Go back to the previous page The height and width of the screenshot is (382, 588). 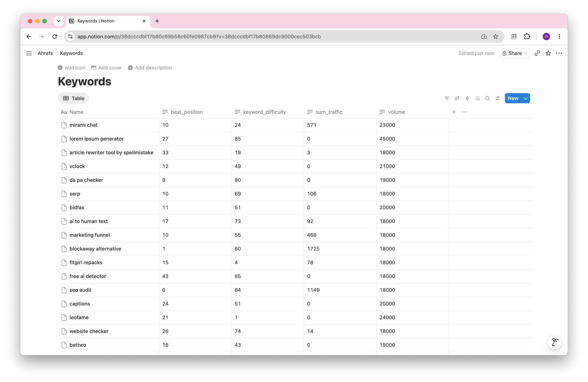click(29, 37)
